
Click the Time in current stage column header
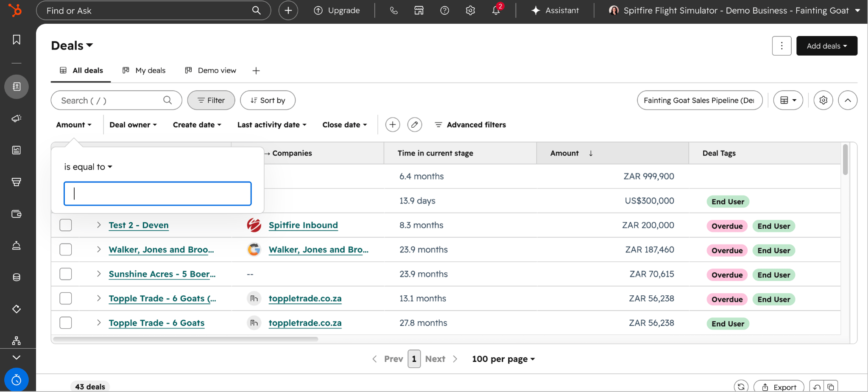pyautogui.click(x=460, y=153)
